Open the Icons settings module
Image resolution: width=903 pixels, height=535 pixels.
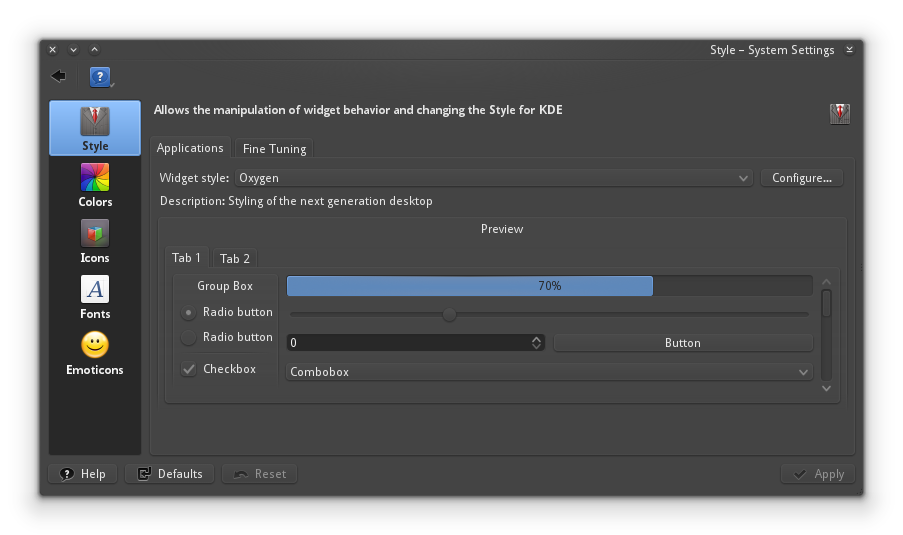coord(95,241)
